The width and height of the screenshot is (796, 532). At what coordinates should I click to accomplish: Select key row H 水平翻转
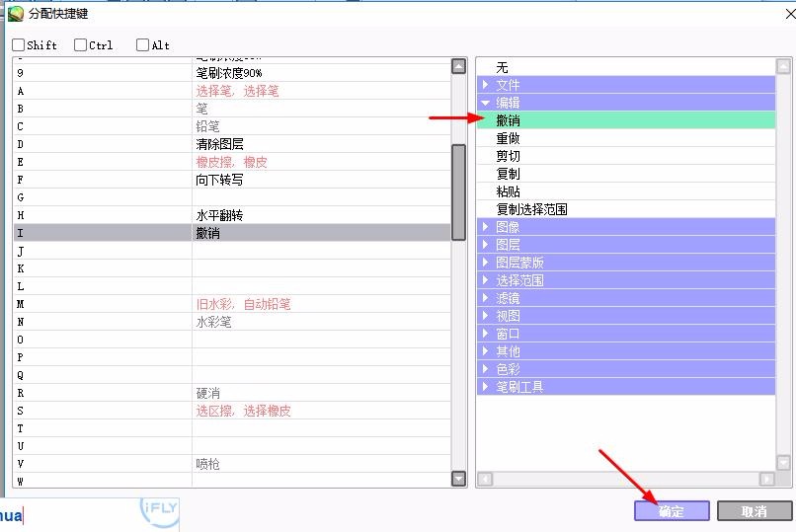(x=232, y=215)
